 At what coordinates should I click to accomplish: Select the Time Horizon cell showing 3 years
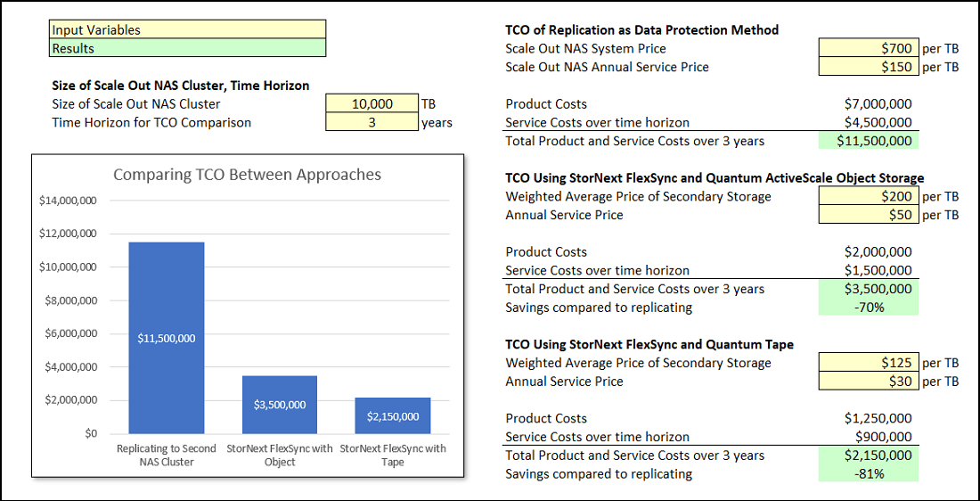372,123
